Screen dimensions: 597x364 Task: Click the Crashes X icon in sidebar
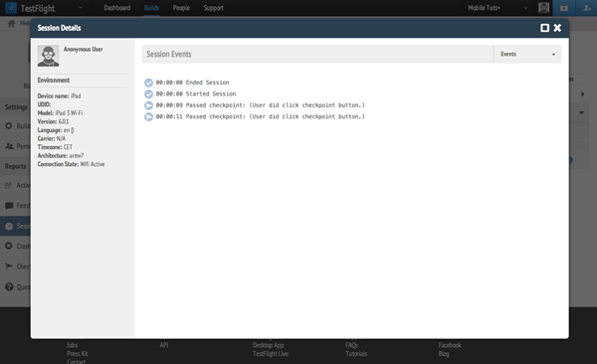coord(9,246)
